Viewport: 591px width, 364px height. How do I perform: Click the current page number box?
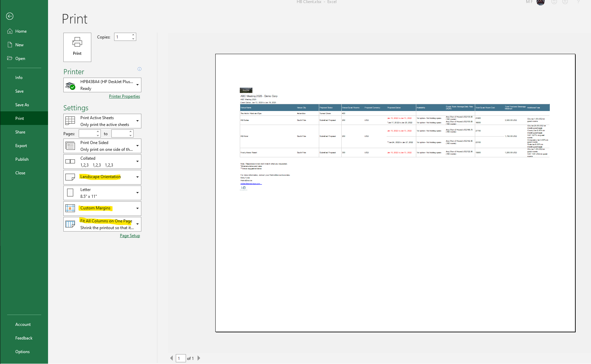pyautogui.click(x=181, y=358)
